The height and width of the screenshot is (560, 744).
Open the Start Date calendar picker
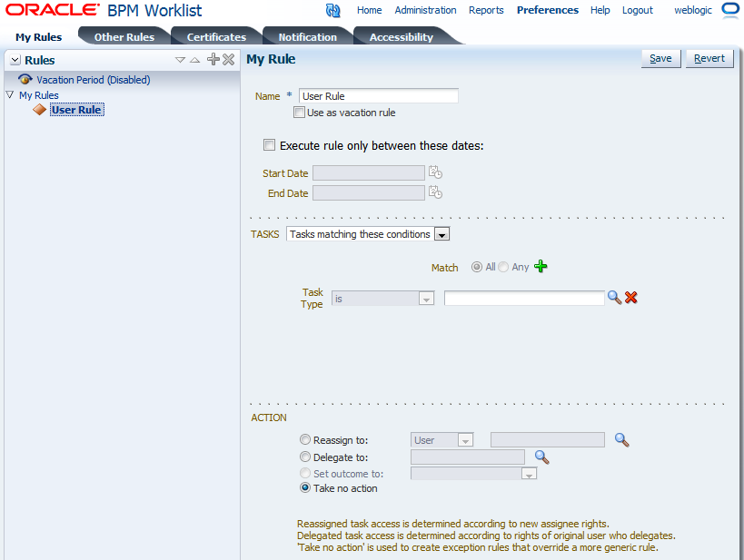[435, 172]
